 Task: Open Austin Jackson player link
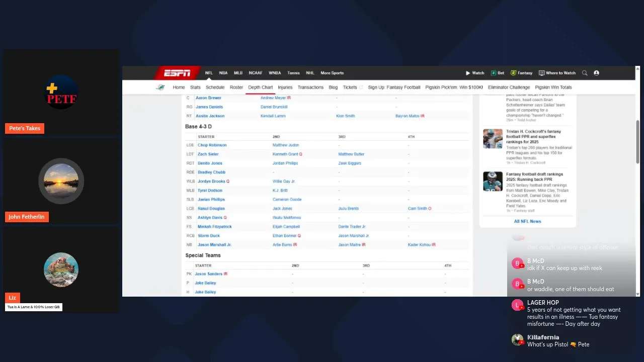click(x=210, y=116)
